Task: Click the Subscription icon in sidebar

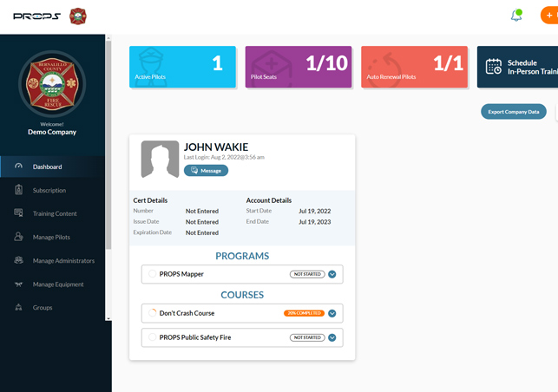Action: (19, 190)
